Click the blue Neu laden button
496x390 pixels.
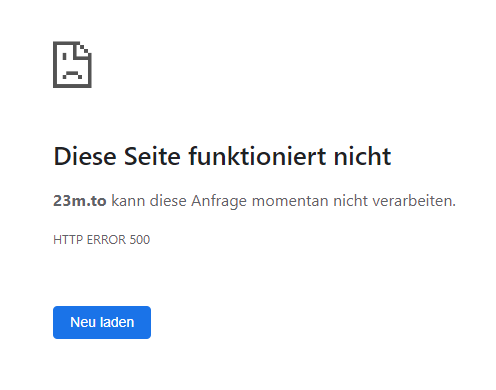tap(102, 322)
